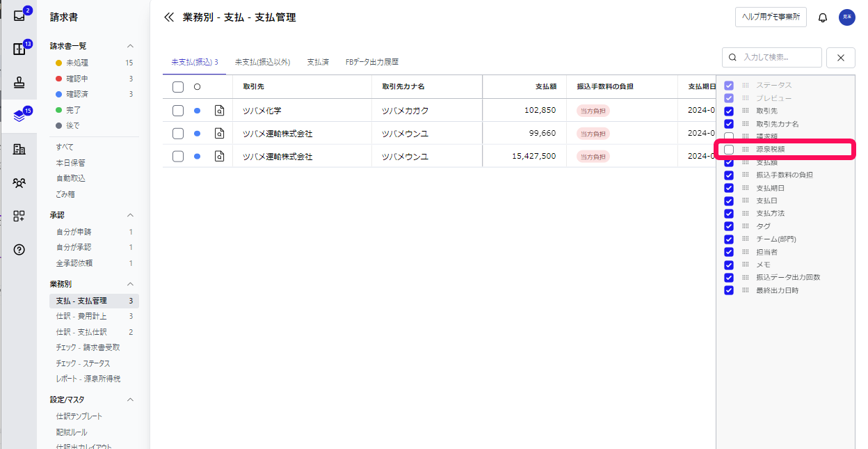The image size is (868, 449).
Task: Open the add-apps grid icon in the rail
Action: [19, 216]
